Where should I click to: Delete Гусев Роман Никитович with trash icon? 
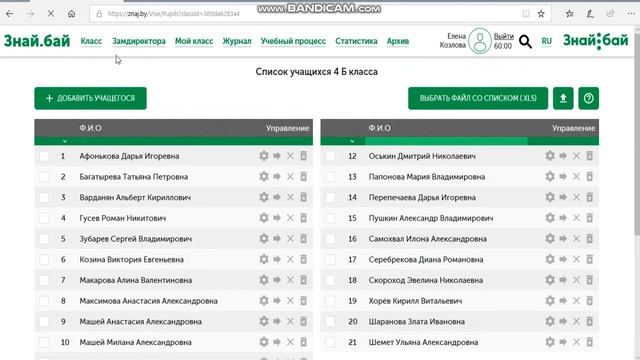(303, 218)
